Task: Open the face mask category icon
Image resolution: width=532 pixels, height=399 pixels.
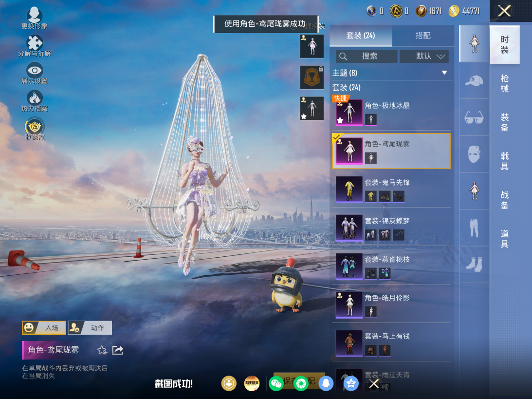Action: coord(474,154)
